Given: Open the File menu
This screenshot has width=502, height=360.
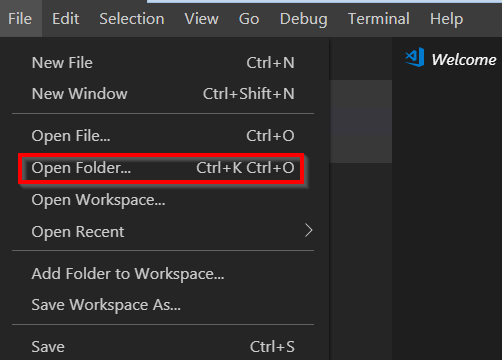Looking at the screenshot, I should coord(20,19).
